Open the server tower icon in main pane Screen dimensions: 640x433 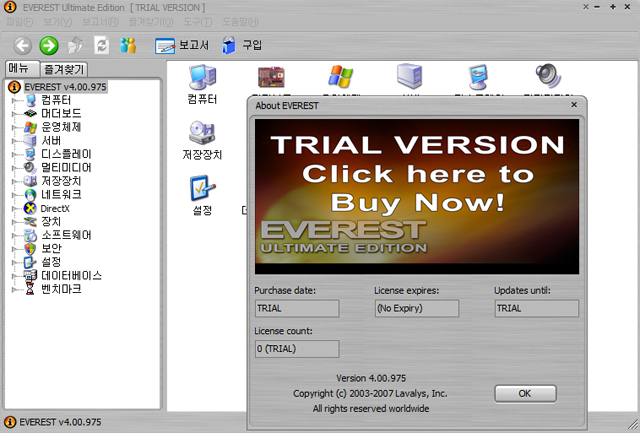tap(409, 76)
